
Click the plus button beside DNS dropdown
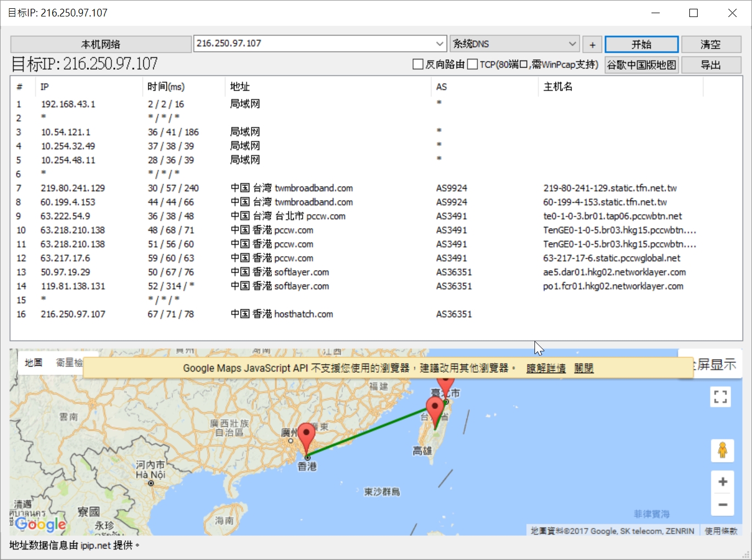click(x=592, y=44)
